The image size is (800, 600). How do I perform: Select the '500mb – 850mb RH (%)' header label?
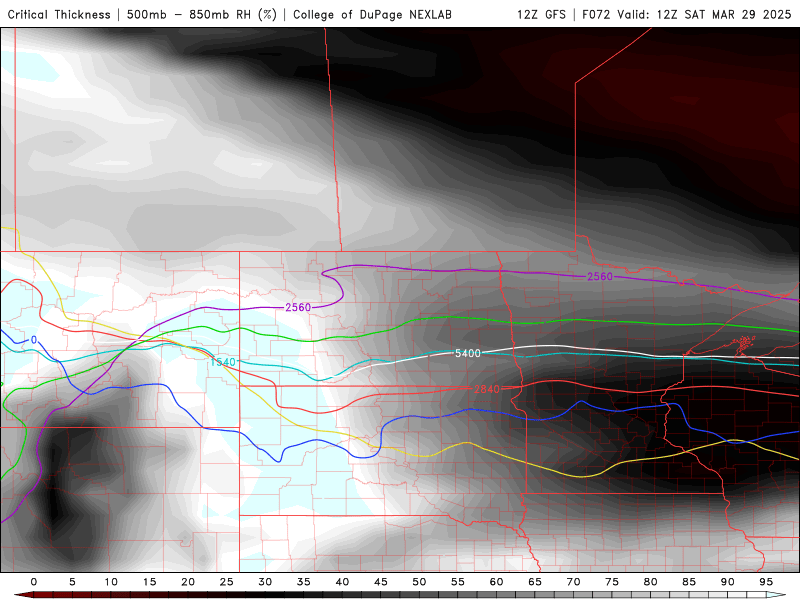(202, 14)
